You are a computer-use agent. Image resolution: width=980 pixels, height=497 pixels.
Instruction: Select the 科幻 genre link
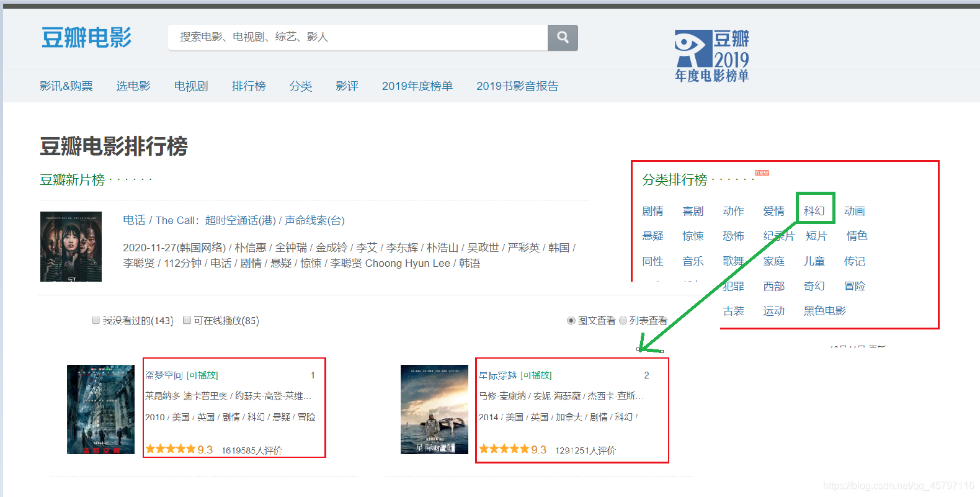pos(814,211)
